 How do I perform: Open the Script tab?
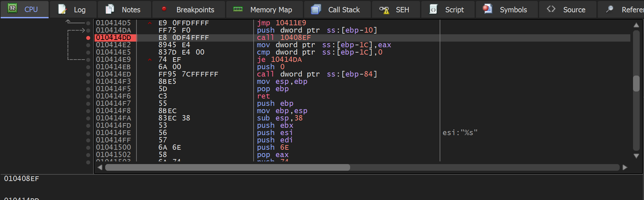tap(448, 9)
